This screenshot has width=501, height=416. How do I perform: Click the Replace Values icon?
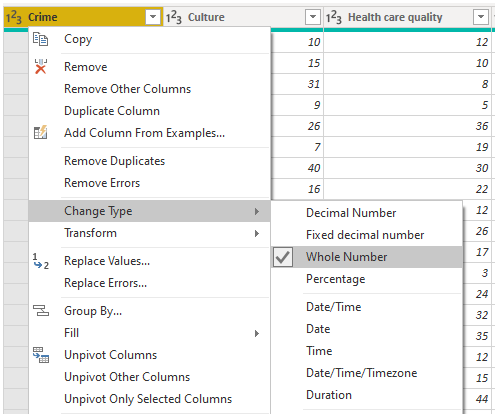pos(41,261)
